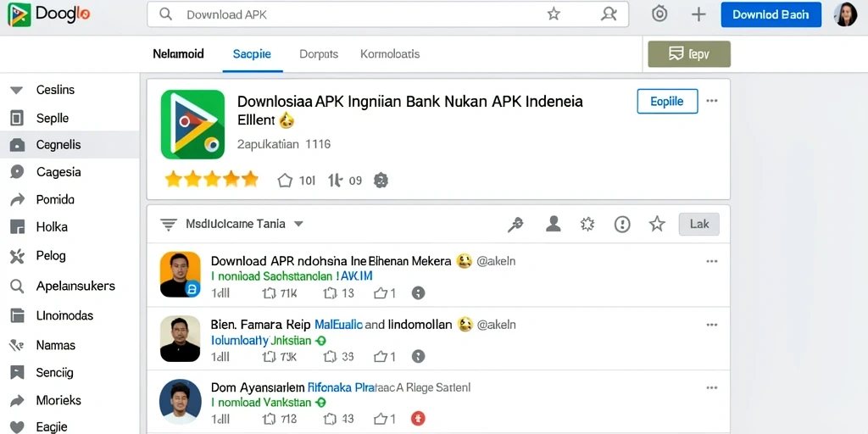Select Cegnelis in the sidebar
The width and height of the screenshot is (868, 434).
tap(70, 145)
